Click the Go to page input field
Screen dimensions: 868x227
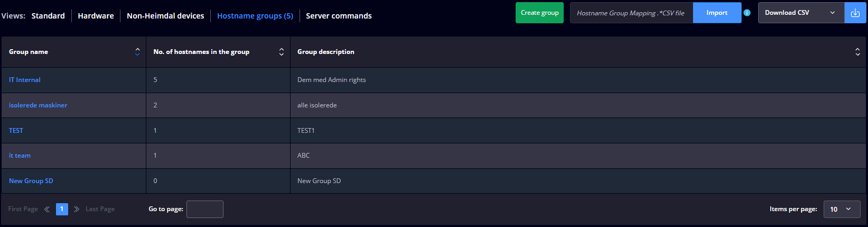pyautogui.click(x=205, y=209)
